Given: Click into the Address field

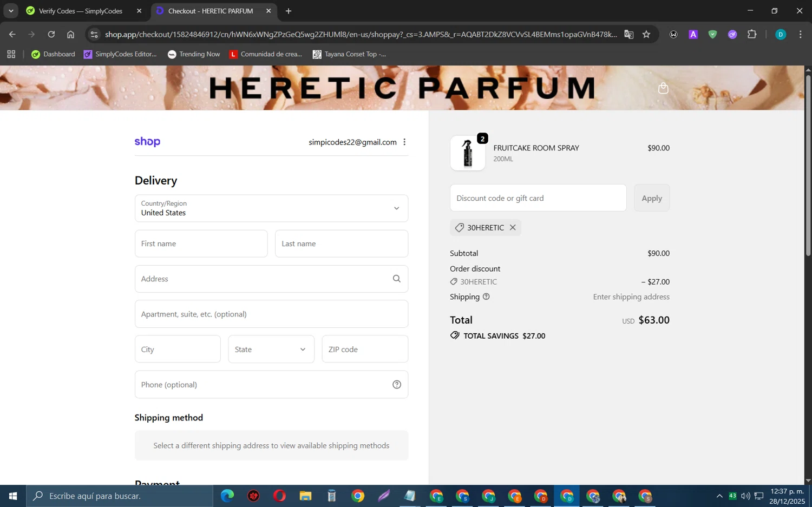Looking at the screenshot, I should (x=271, y=279).
